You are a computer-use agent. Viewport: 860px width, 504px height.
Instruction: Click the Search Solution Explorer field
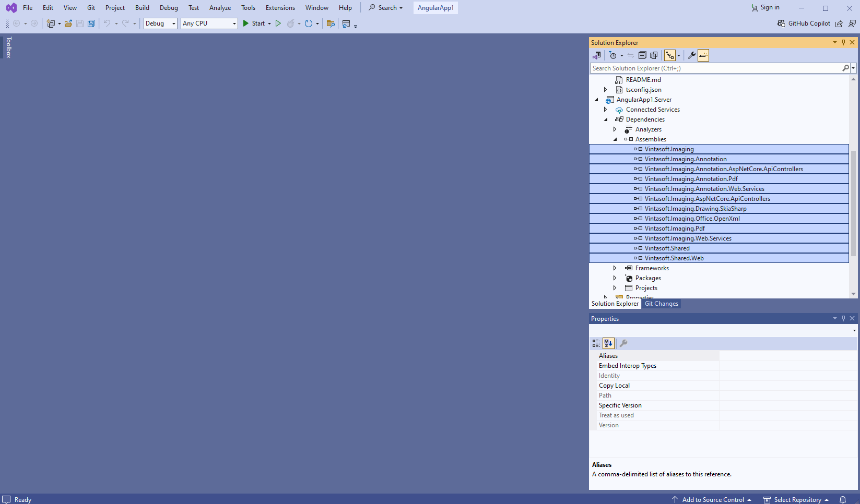tap(715, 68)
